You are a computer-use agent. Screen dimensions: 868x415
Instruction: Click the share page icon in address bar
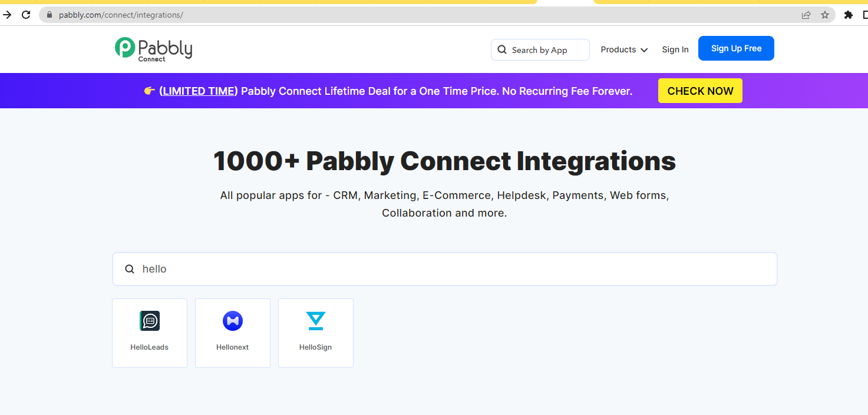(806, 15)
